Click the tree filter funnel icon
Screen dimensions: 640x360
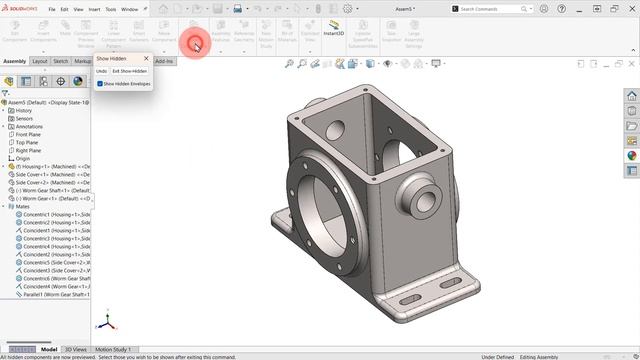click(5, 93)
